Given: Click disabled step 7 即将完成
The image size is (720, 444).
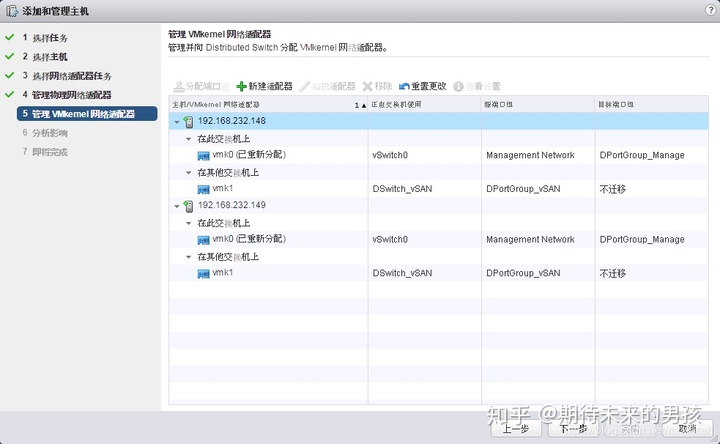Looking at the screenshot, I should (45, 152).
